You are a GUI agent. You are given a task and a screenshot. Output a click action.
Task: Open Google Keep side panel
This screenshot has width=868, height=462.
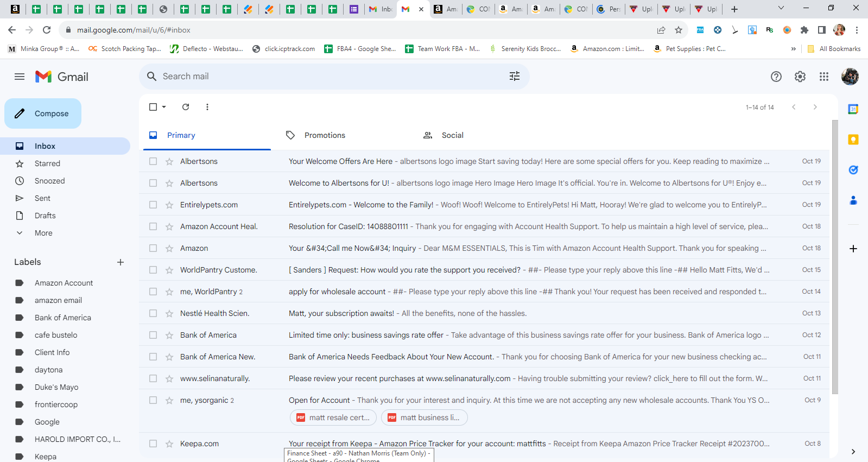(853, 140)
